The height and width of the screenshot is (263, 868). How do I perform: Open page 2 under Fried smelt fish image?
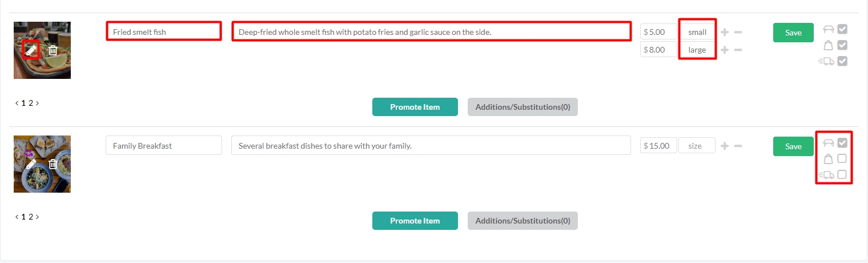[x=31, y=103]
